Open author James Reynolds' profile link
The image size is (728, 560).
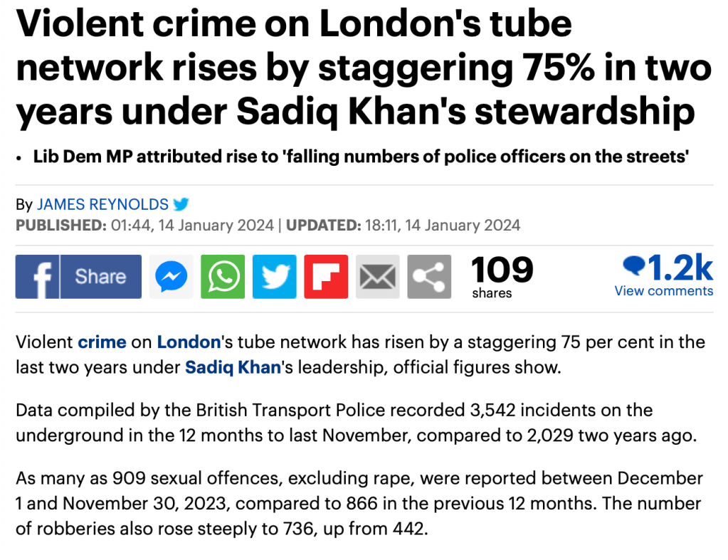(x=102, y=205)
